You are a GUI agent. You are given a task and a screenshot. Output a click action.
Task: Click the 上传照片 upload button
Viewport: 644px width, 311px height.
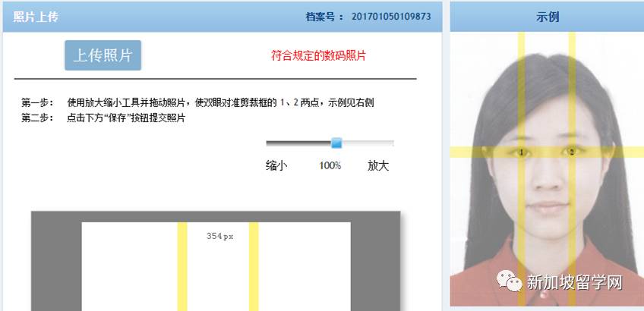(x=103, y=55)
